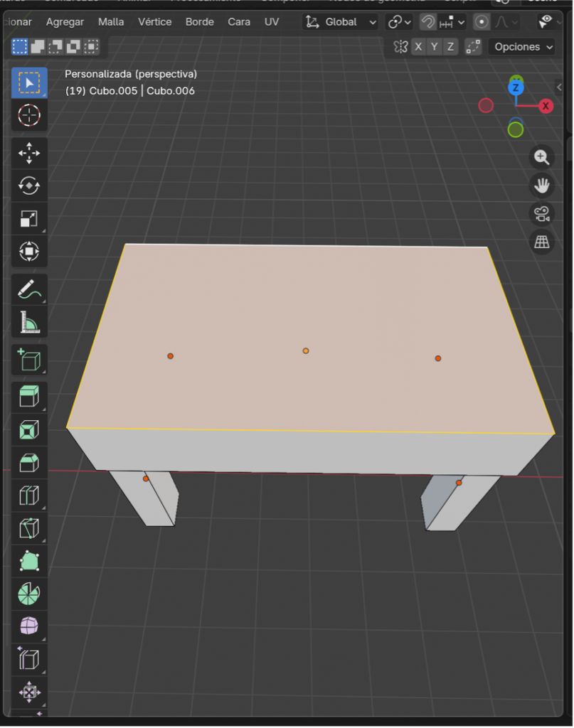Toggle X axis mirror
This screenshot has height=728, width=574.
[x=418, y=47]
